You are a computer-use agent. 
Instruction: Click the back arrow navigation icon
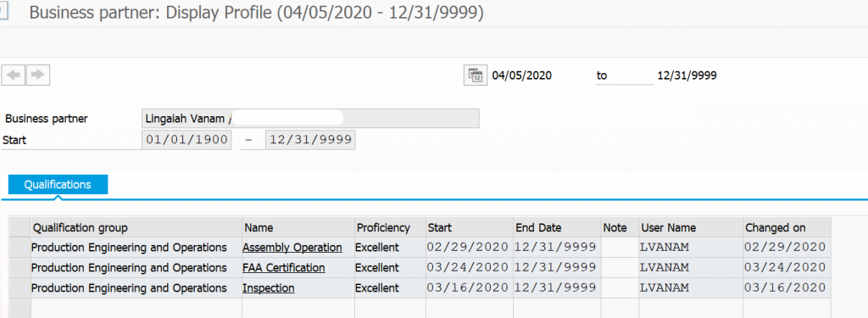point(14,75)
